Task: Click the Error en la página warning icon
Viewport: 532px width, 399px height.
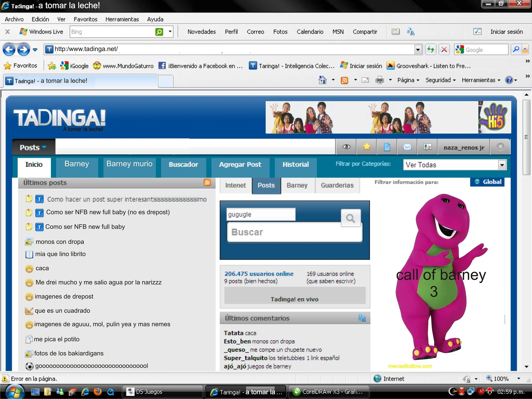Action: (x=5, y=379)
